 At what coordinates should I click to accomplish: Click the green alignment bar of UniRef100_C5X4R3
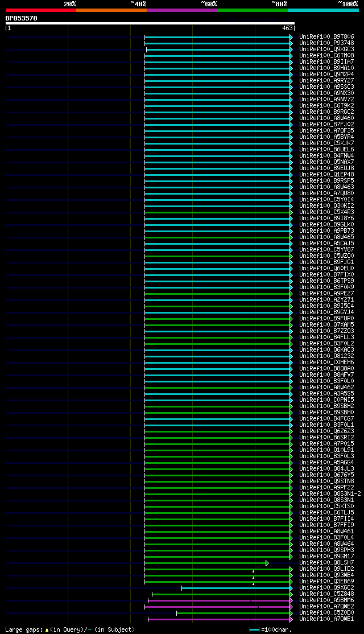tap(217, 212)
